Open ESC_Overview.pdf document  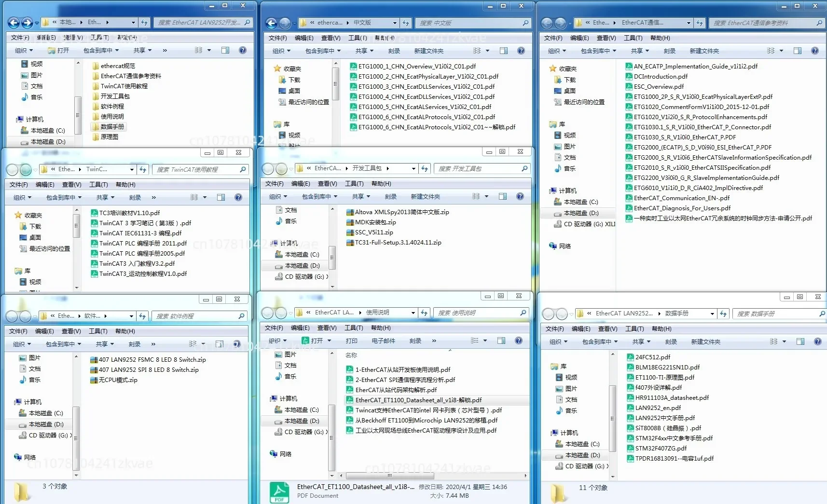[x=654, y=86]
